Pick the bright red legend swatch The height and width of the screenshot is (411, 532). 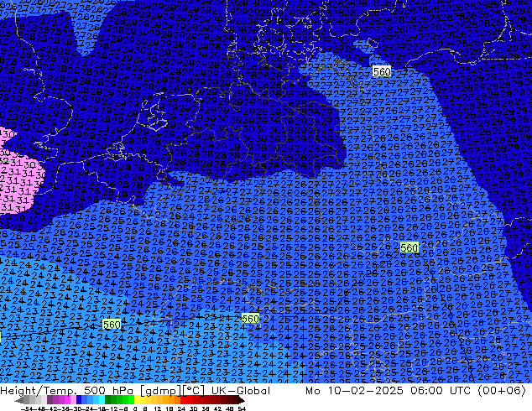tap(183, 399)
